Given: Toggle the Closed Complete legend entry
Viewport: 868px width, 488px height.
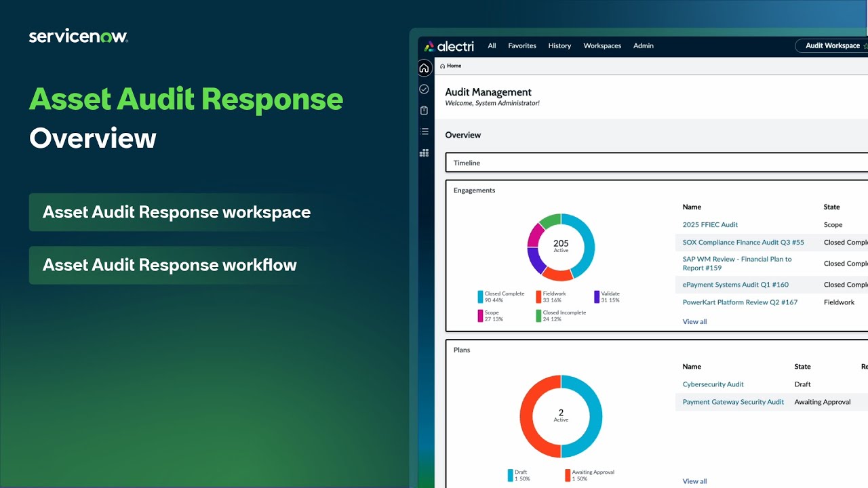Looking at the screenshot, I should pos(501,296).
